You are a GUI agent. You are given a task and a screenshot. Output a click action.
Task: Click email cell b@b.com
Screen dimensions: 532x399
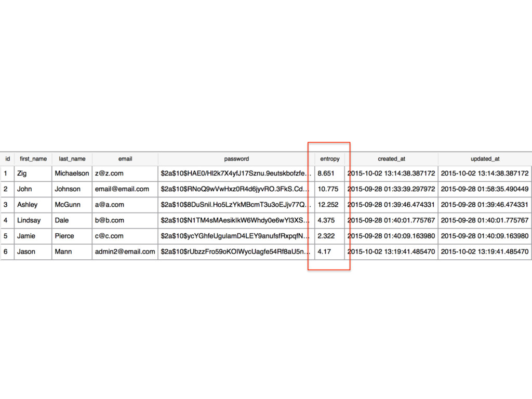(x=125, y=220)
